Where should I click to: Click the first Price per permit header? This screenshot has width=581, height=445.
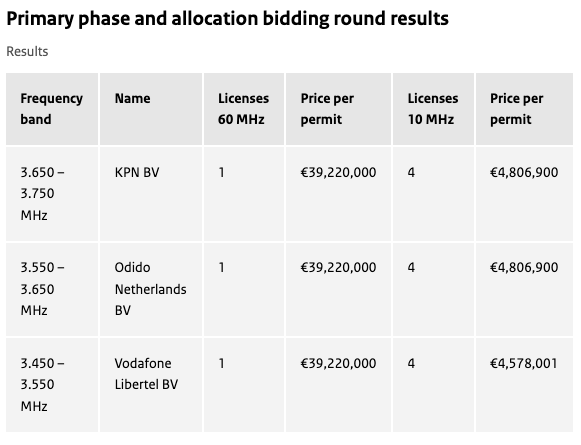[338, 109]
